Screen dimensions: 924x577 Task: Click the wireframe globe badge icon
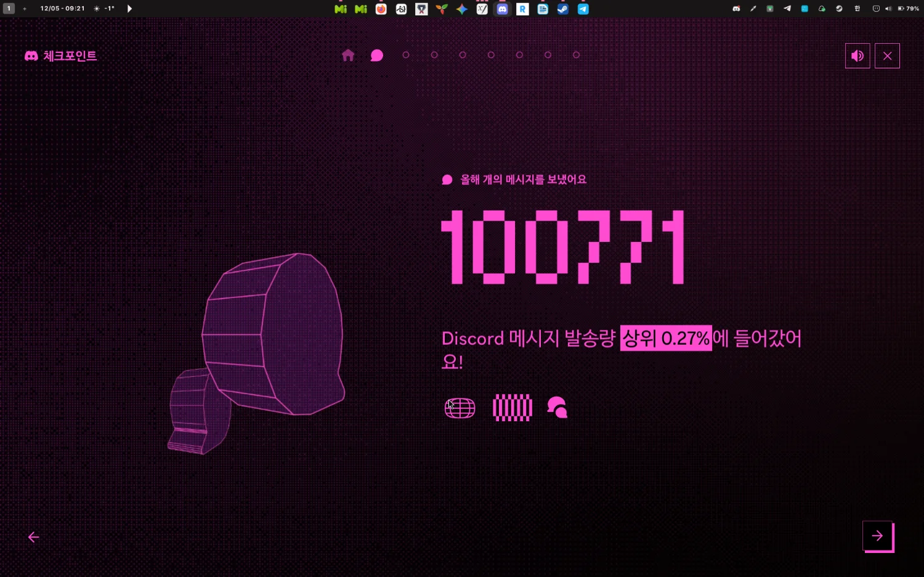pos(460,408)
